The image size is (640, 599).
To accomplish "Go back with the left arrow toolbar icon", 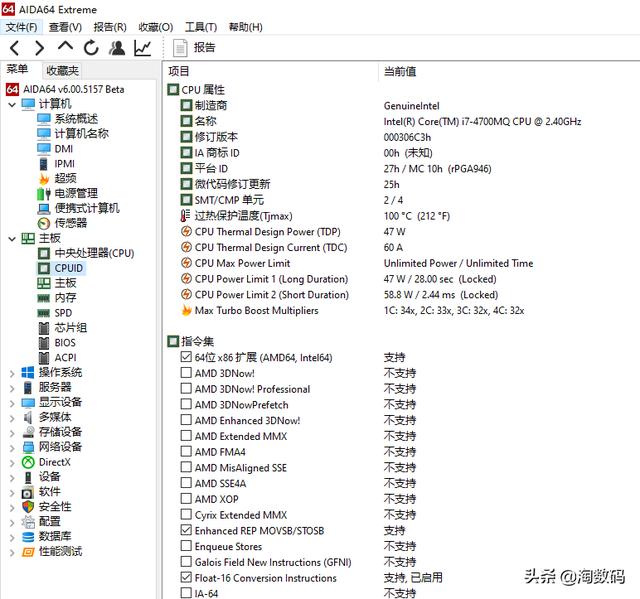I will pos(15,48).
